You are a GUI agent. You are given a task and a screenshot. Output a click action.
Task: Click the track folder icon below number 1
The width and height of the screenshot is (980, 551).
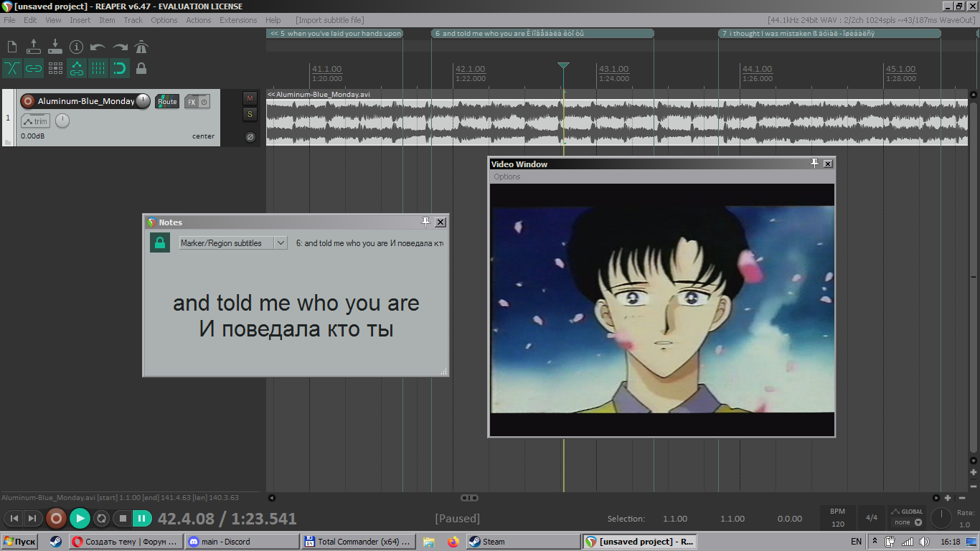point(8,141)
